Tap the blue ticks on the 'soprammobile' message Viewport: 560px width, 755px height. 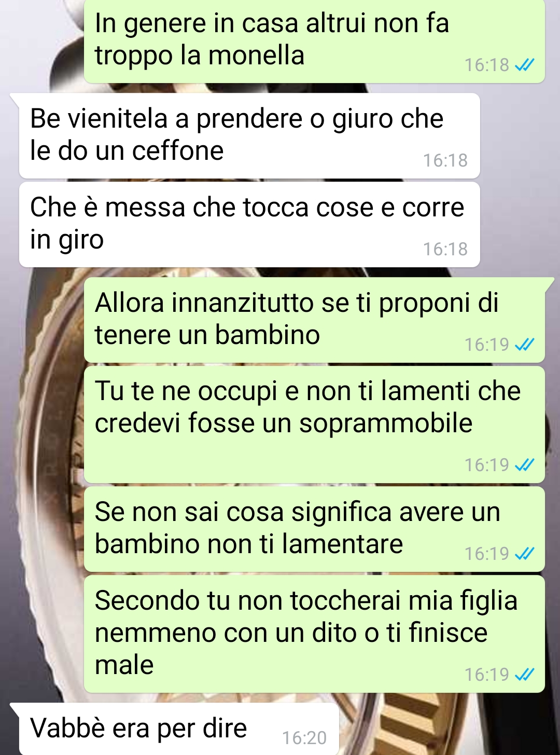tap(524, 465)
